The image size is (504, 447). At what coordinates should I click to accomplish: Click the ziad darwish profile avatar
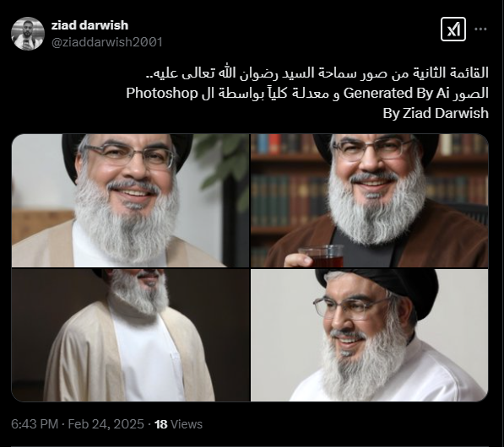click(x=28, y=34)
